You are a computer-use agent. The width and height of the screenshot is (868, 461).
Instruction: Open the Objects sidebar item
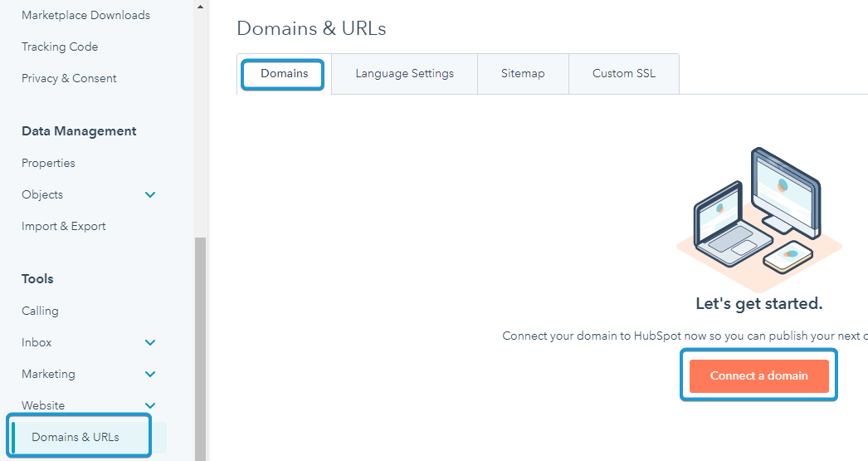tap(42, 195)
